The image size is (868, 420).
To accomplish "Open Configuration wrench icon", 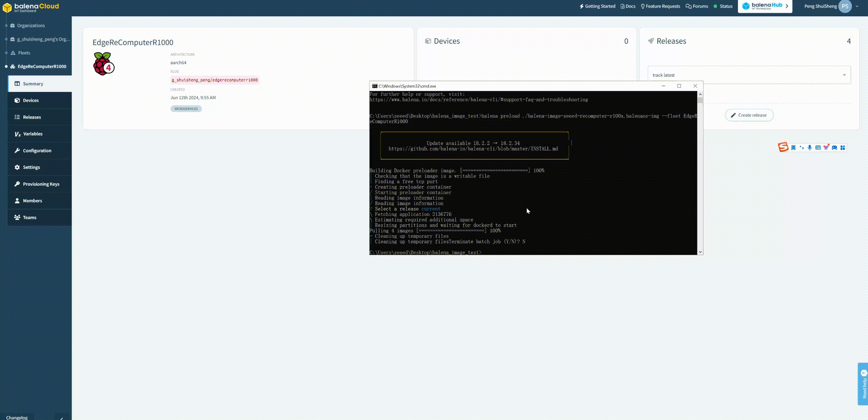I will pyautogui.click(x=17, y=150).
